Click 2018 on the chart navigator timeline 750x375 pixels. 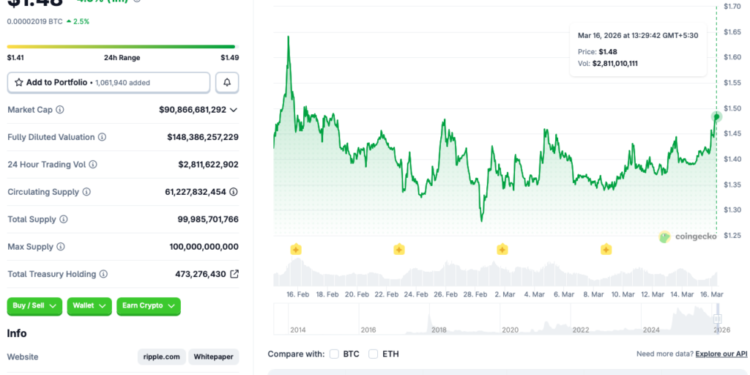tap(439, 330)
